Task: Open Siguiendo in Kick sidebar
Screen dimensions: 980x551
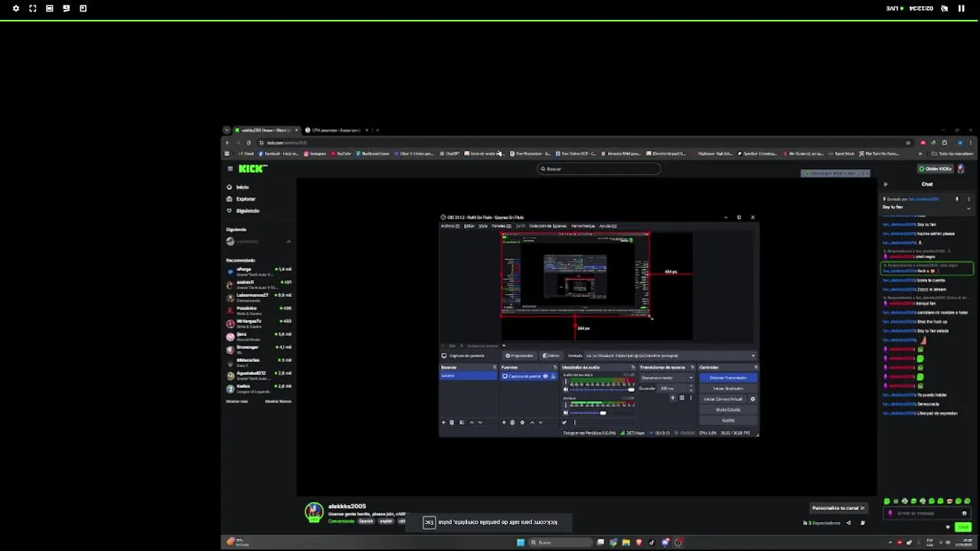Action: (x=247, y=210)
